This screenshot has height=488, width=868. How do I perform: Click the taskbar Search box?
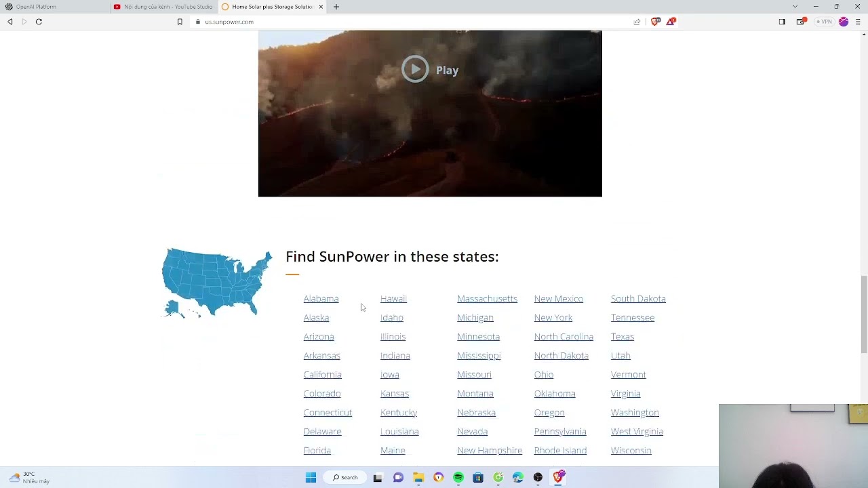(344, 477)
